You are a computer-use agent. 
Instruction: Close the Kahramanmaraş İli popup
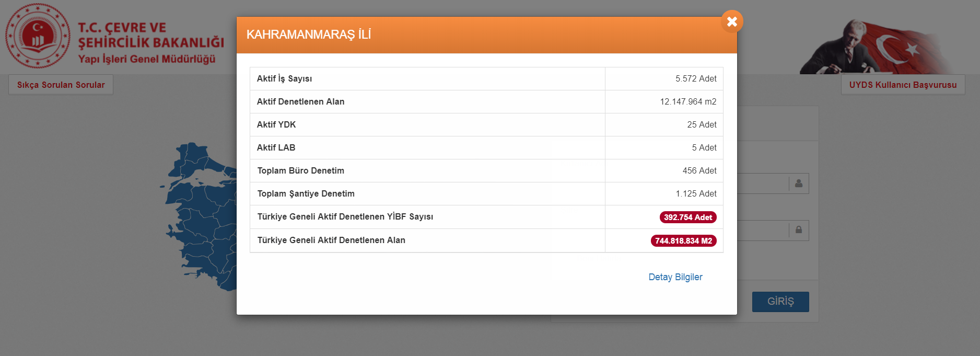pyautogui.click(x=732, y=21)
